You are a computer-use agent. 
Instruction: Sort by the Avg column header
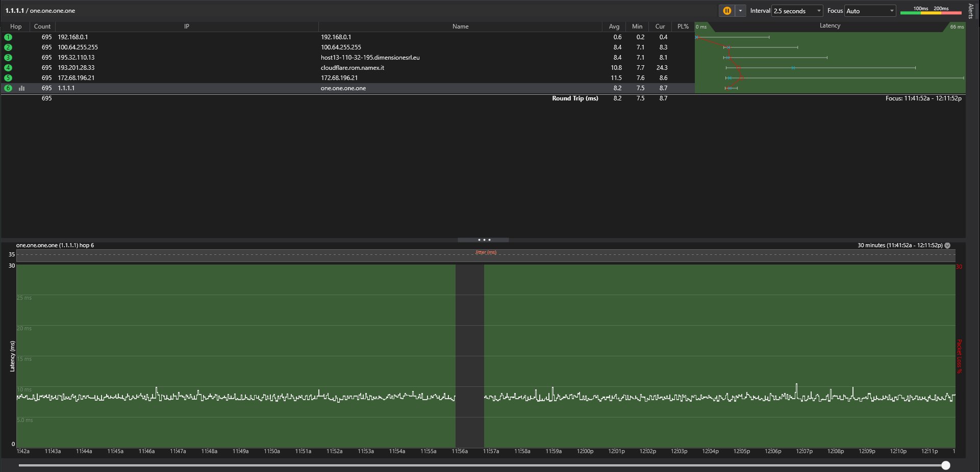tap(614, 27)
